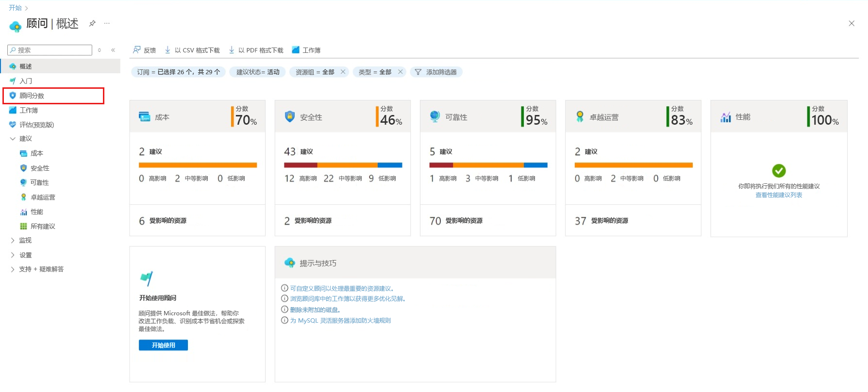Click the 83% operational excellence score
This screenshot has height=392, width=868.
point(682,120)
